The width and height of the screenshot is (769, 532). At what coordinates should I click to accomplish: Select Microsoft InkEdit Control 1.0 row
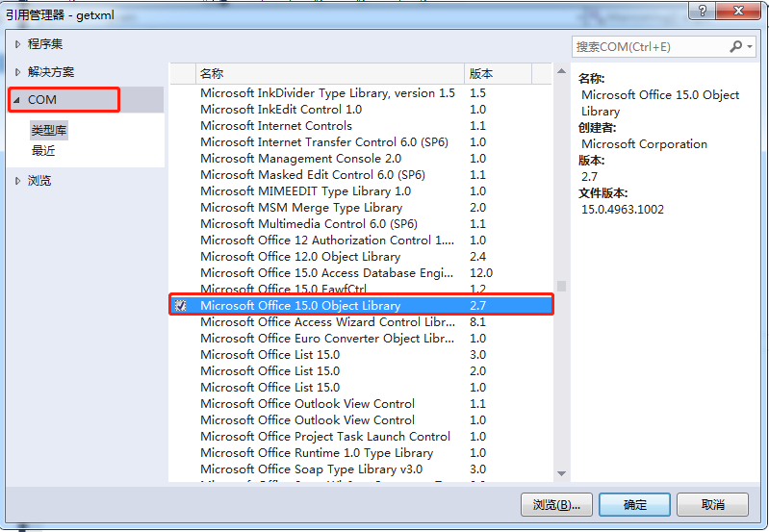(362, 110)
